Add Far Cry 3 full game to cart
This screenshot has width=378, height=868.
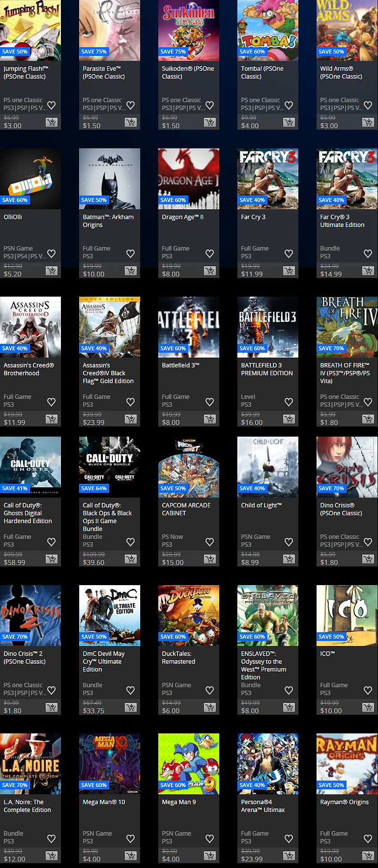point(289,271)
